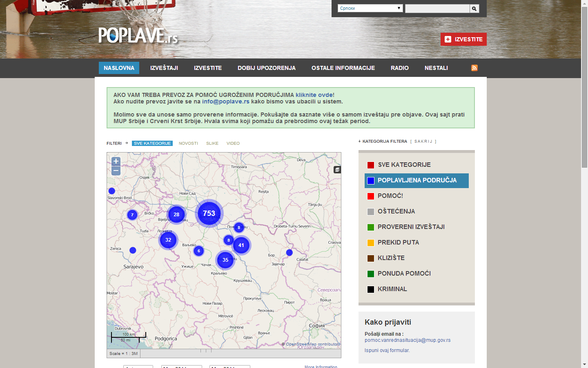Viewport: 588px width, 368px height.
Task: Open the map layer switcher icon
Action: 337,170
